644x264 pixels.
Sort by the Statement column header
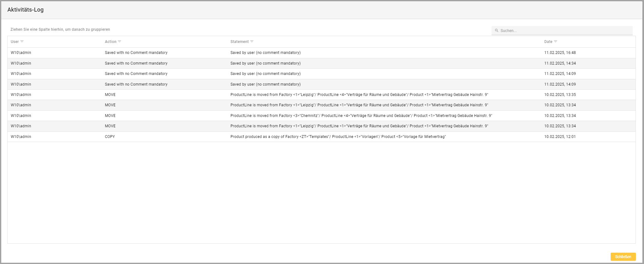239,42
